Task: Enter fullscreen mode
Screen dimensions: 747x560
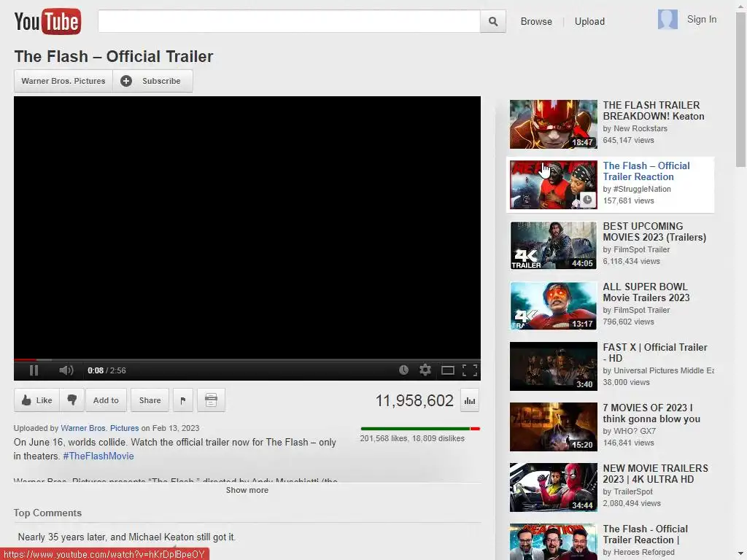Action: pyautogui.click(x=470, y=370)
